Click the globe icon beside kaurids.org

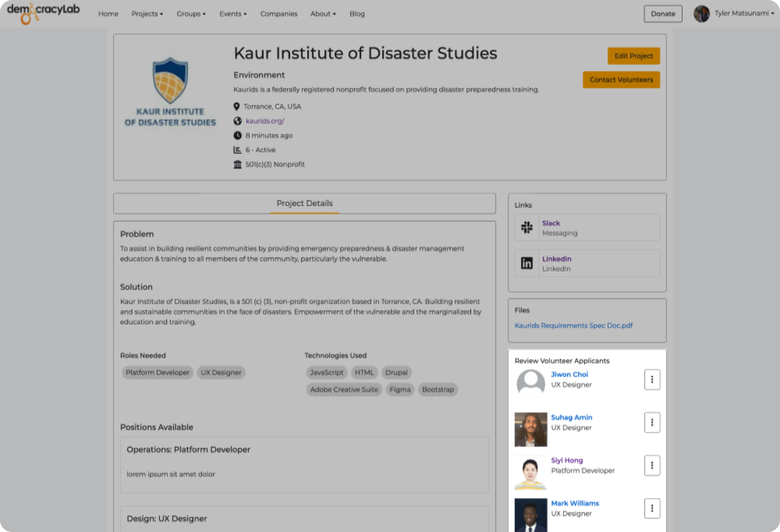238,121
